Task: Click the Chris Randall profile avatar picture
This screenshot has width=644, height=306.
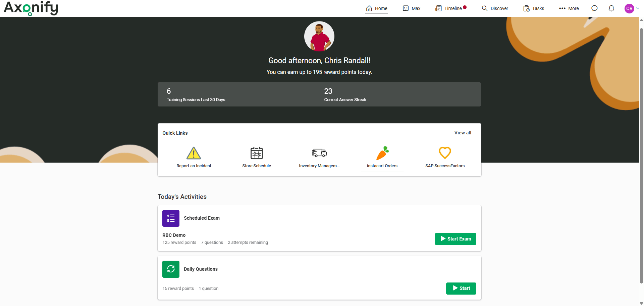Action: coord(319,36)
